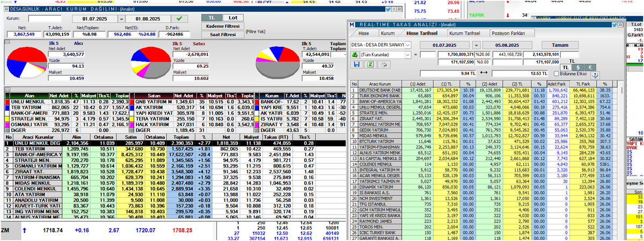
Task: Share Takas Analizi via Twitter bird icon
Action: point(614,25)
